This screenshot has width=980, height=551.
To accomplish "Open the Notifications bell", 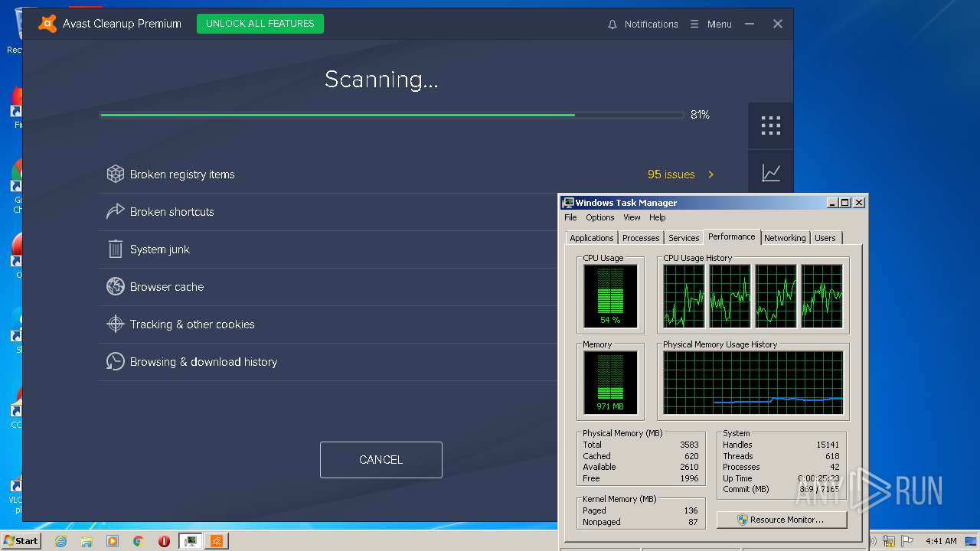I will [612, 24].
